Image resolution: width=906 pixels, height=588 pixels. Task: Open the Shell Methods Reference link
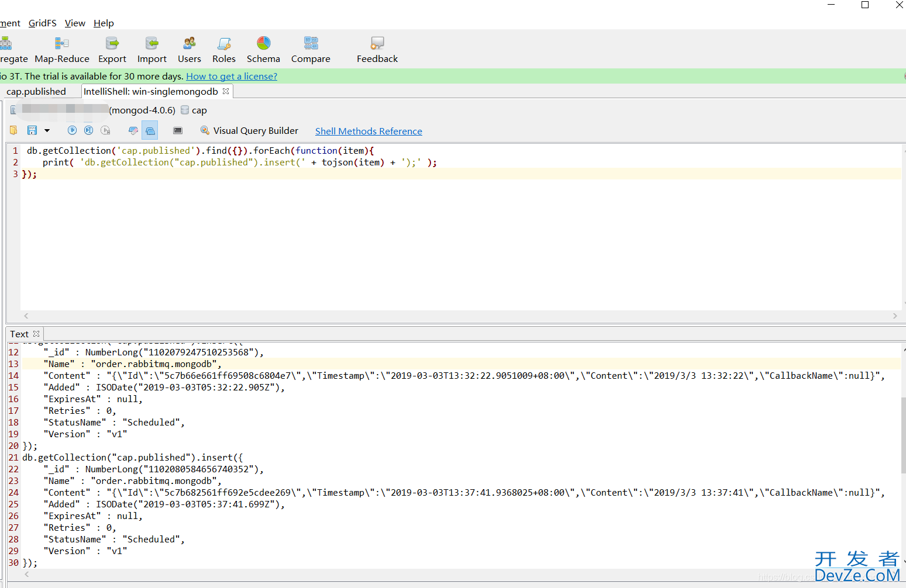coord(368,131)
